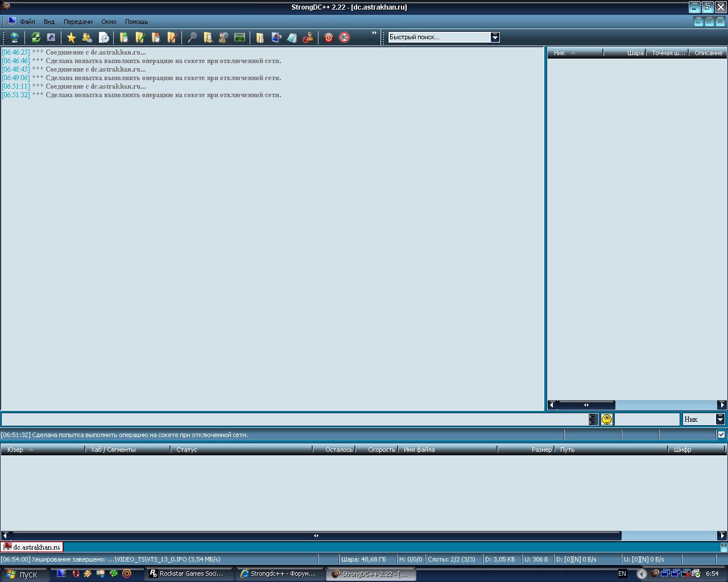Switch to Rockstar Games Social taskbar window

tap(190, 574)
